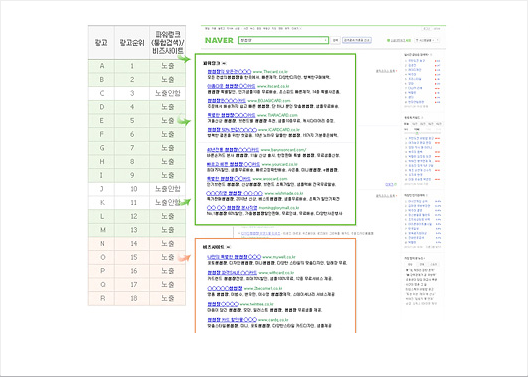This screenshot has width=528, height=377.
Task: Open the ad title linking to www.itscard.co.kr
Action: 231,86
